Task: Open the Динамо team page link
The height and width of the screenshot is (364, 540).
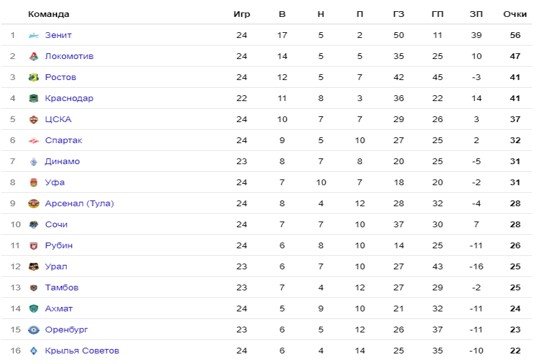Action: pos(62,162)
